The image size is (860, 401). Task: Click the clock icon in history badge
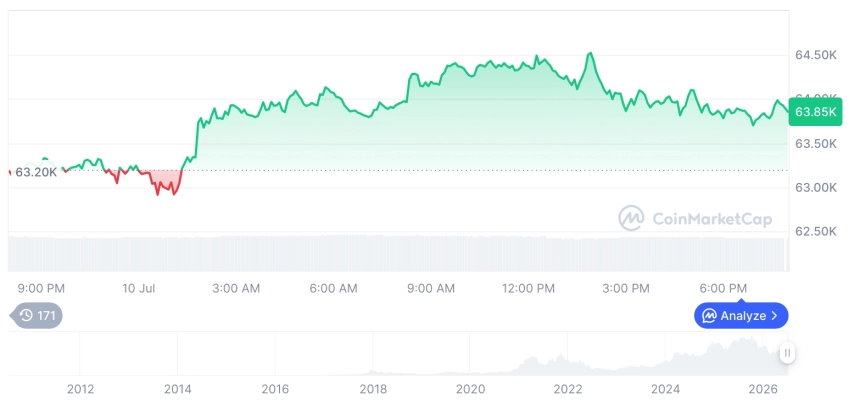(26, 315)
